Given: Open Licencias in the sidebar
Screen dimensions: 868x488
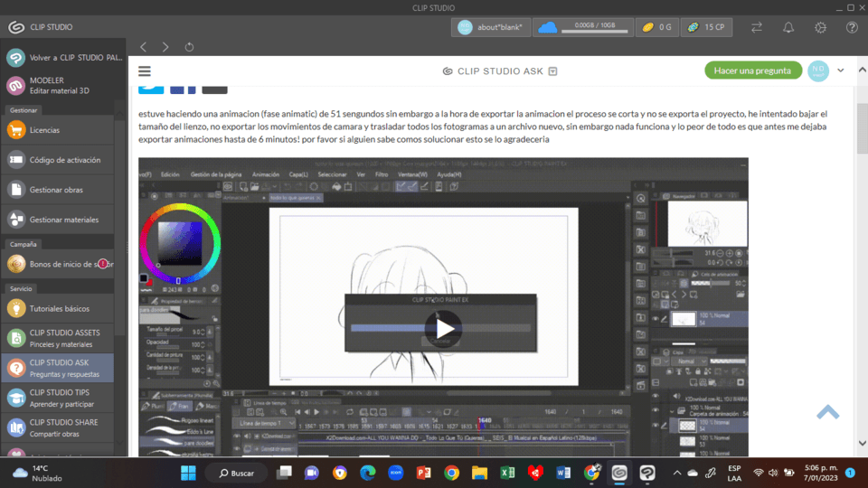Looking at the screenshot, I should click(x=58, y=130).
